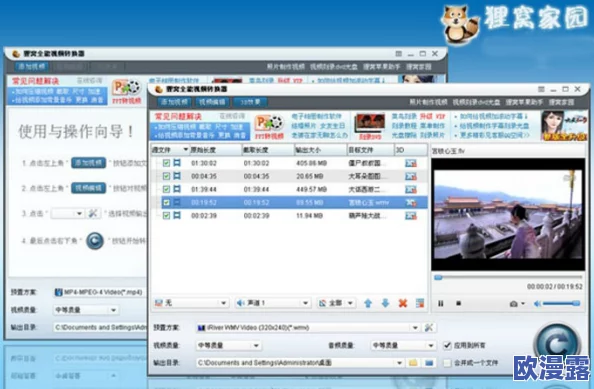Image resolution: width=594 pixels, height=389 pixels.
Task: Uncheck the file row with length 00:02:39
Action: coord(166,216)
